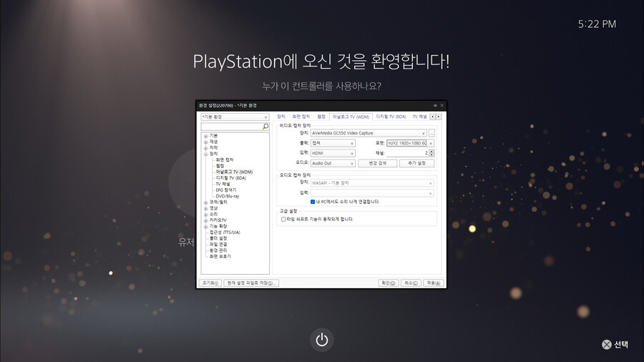Select 환경 관리 in the settings tree

coord(218,250)
